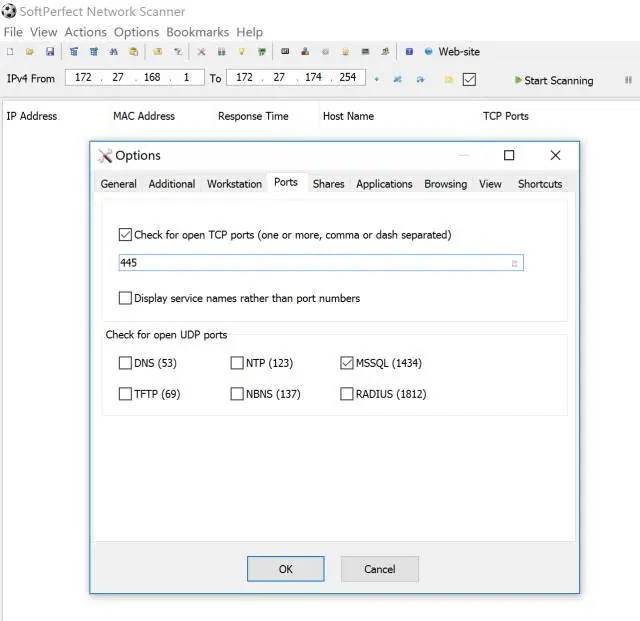This screenshot has width=640, height=621.
Task: Click the Response Time column header
Action: (x=253, y=116)
